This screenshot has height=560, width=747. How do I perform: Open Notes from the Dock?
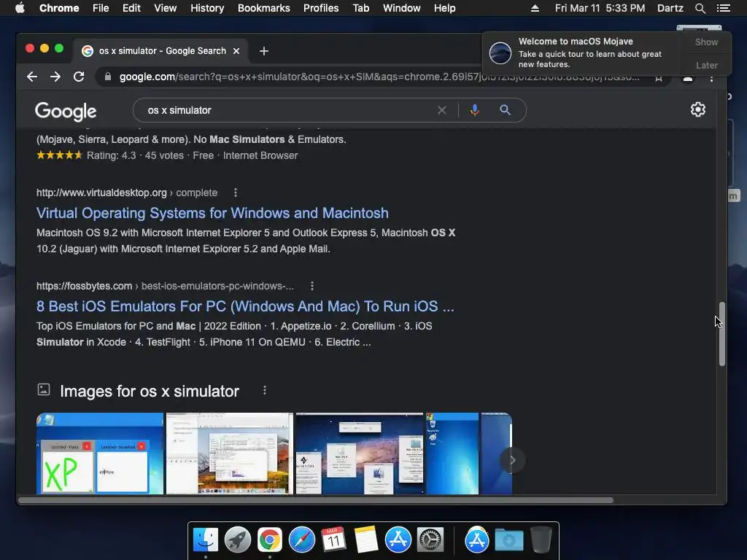(366, 540)
